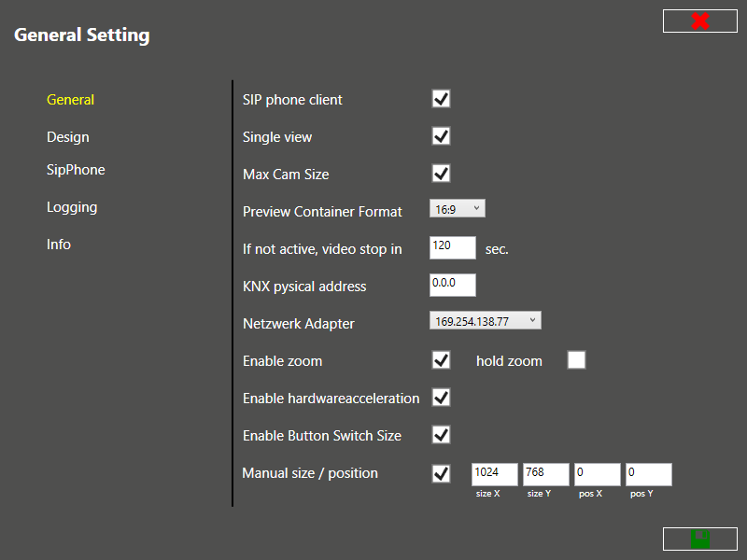Toggle the Max Cam Size checkbox
Screen dimensions: 747x560
(441, 174)
